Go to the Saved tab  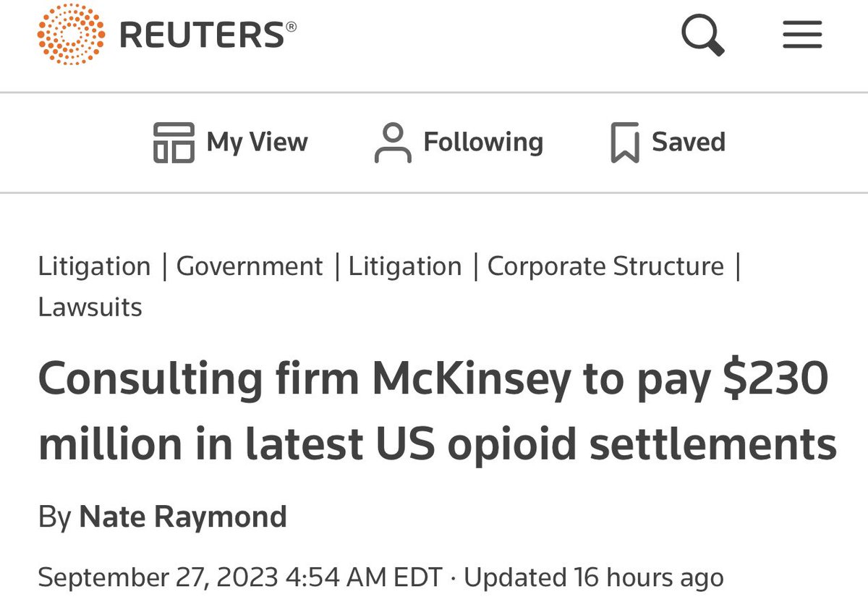pyautogui.click(x=688, y=142)
